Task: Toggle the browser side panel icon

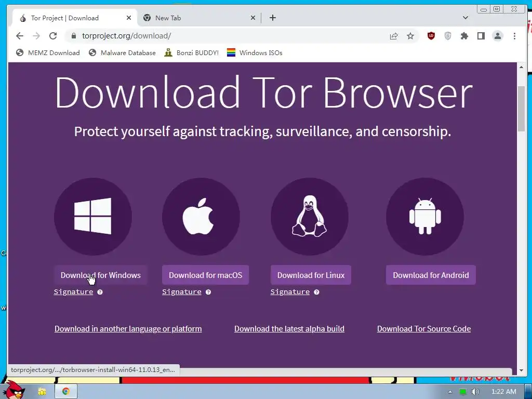Action: [481, 36]
